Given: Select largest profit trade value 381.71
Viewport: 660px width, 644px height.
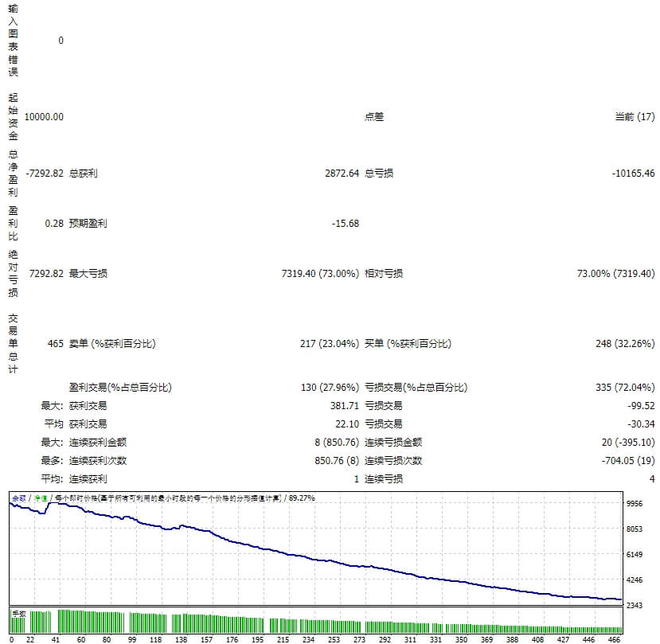Looking at the screenshot, I should pos(344,406).
